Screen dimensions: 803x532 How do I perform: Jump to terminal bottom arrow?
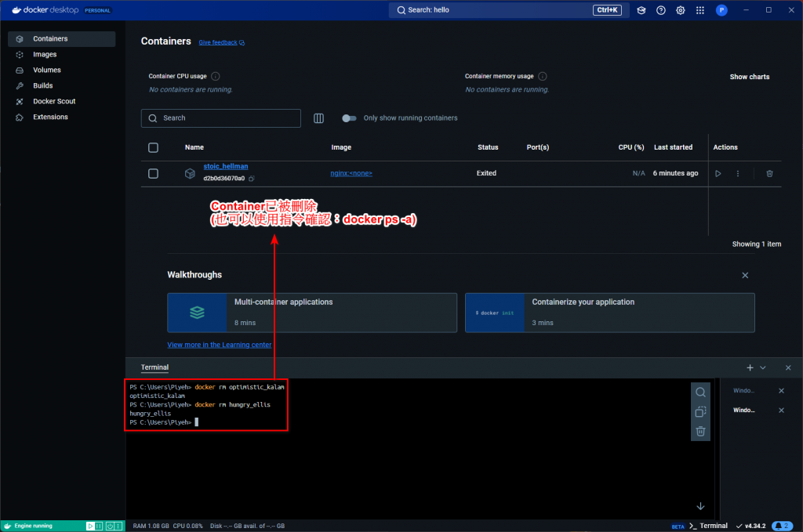click(x=700, y=506)
